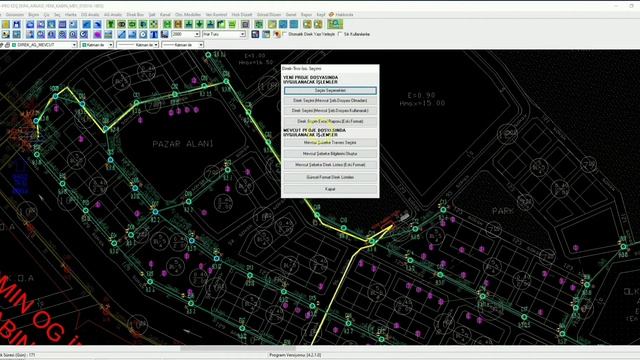The height and width of the screenshot is (360, 640).
Task: Click the Kapat button in dialog
Action: pos(330,189)
